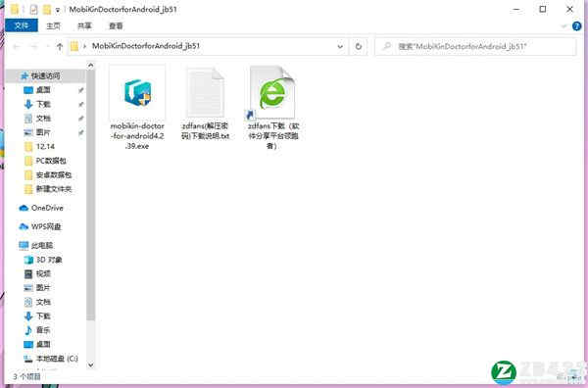Click the navigation pane scroll up arrow

click(x=90, y=66)
